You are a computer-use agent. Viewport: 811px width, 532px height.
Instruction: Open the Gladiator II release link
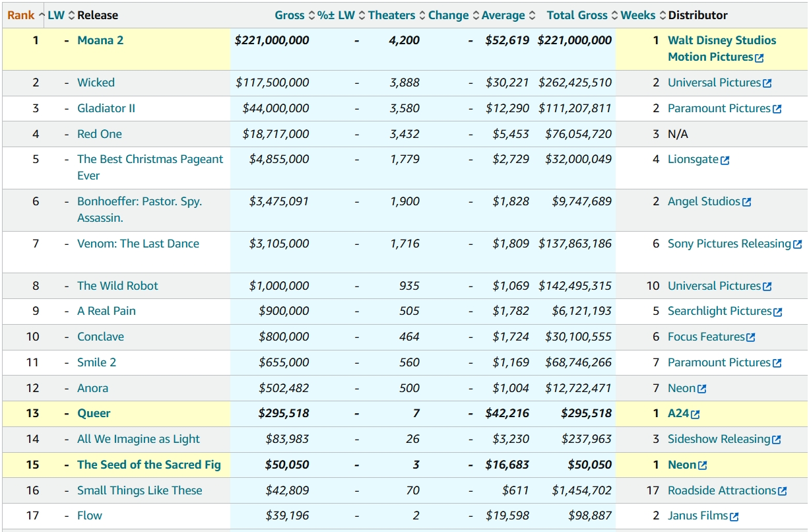click(106, 108)
